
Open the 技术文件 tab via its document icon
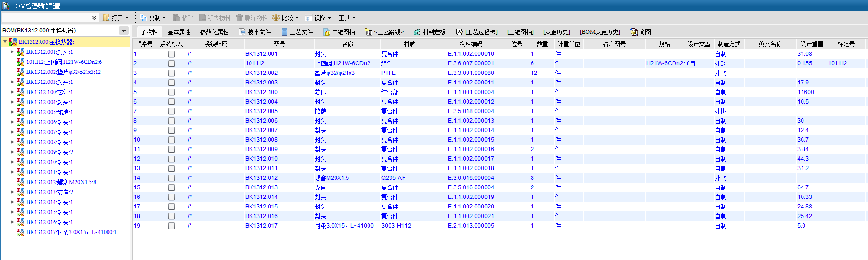242,32
